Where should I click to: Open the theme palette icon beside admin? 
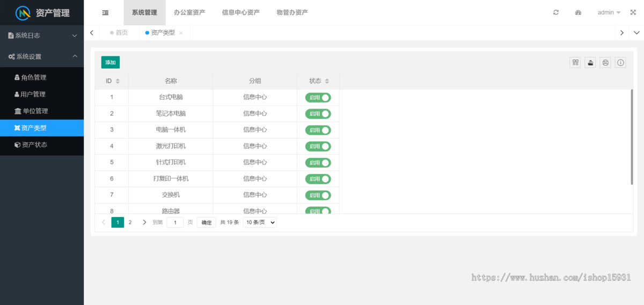pos(578,12)
